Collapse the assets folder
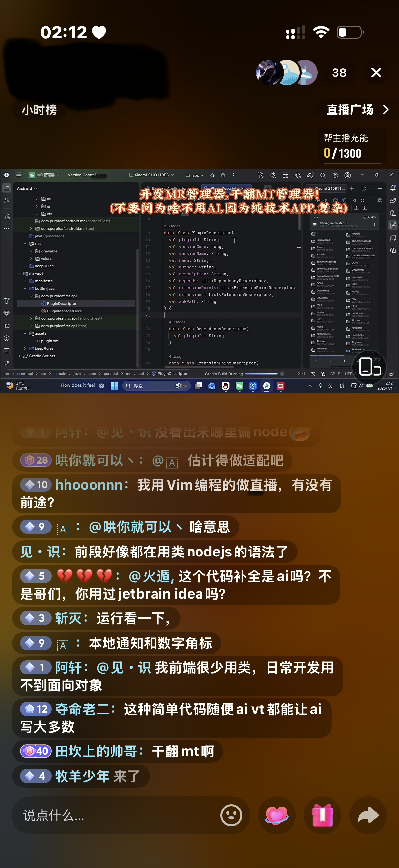 [x=25, y=333]
